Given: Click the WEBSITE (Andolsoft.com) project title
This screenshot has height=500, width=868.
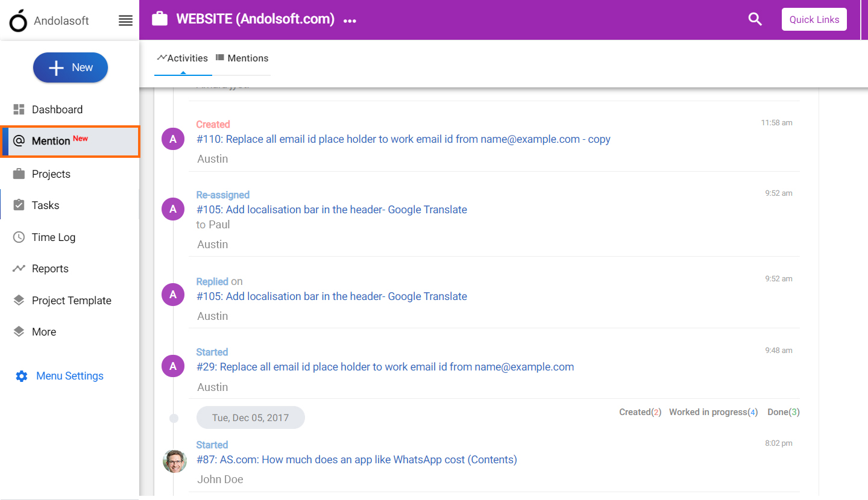Looking at the screenshot, I should (x=256, y=19).
